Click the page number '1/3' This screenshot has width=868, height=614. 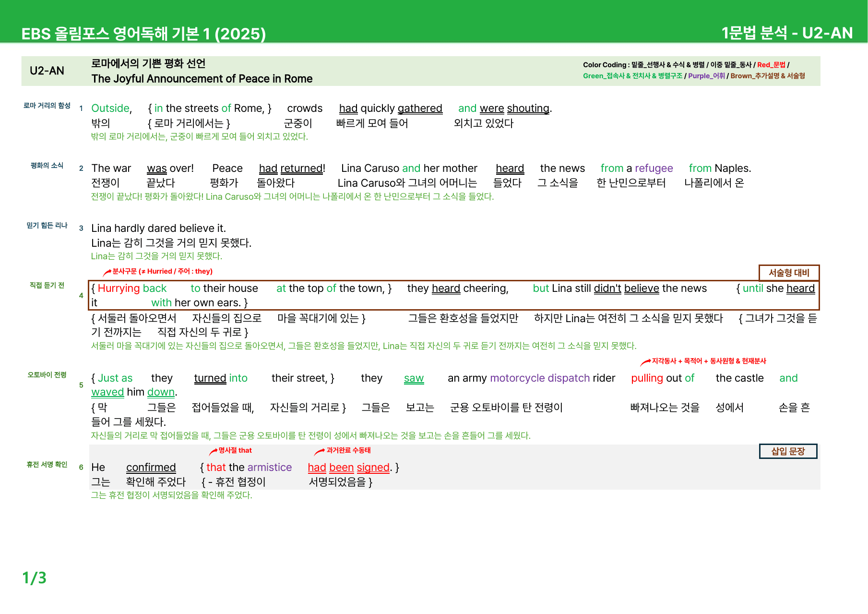[34, 578]
